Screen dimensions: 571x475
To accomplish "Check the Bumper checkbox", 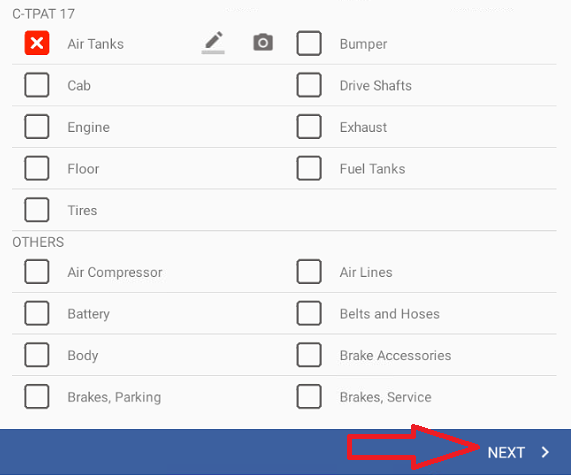I will pyautogui.click(x=309, y=43).
